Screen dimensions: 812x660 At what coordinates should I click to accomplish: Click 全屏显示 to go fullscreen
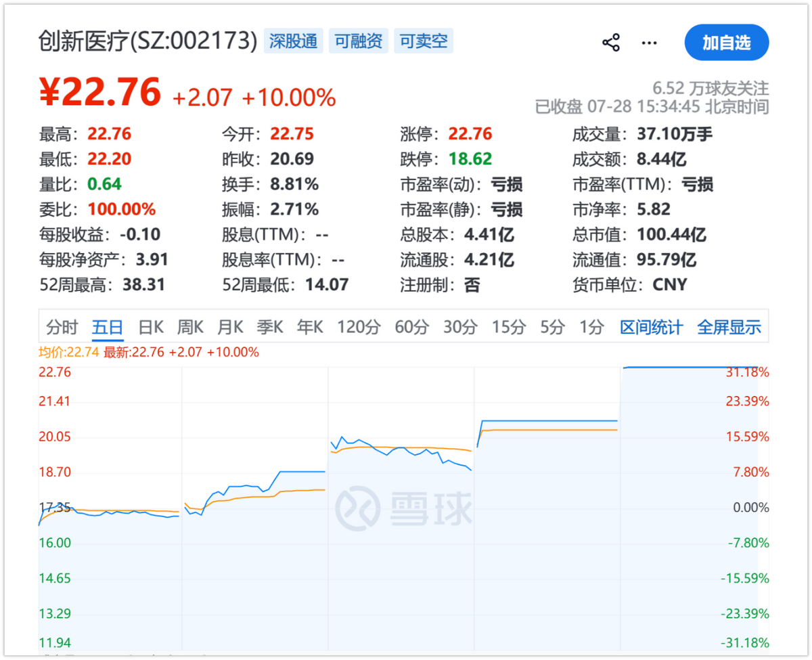pyautogui.click(x=729, y=328)
